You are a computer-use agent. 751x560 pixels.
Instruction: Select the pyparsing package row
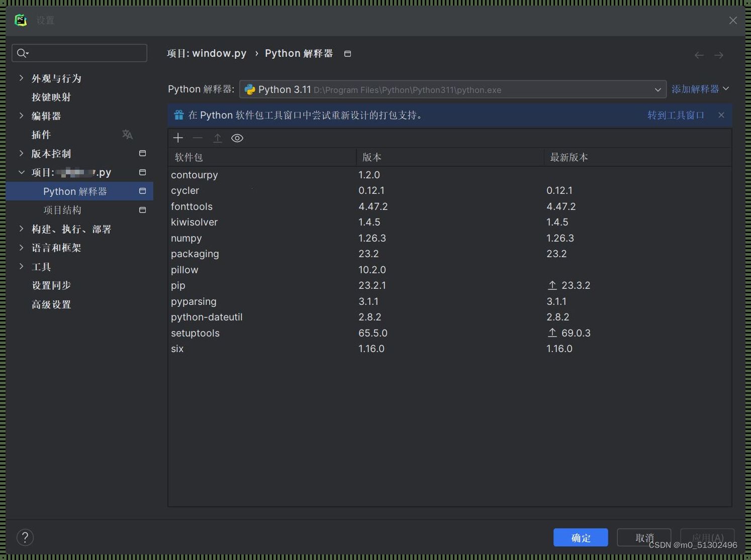tap(450, 301)
